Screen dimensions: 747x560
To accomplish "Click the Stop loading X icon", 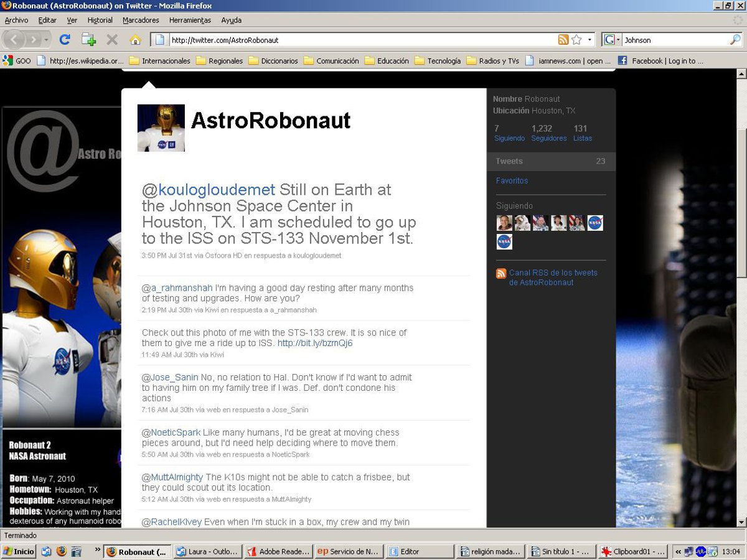I will click(112, 40).
